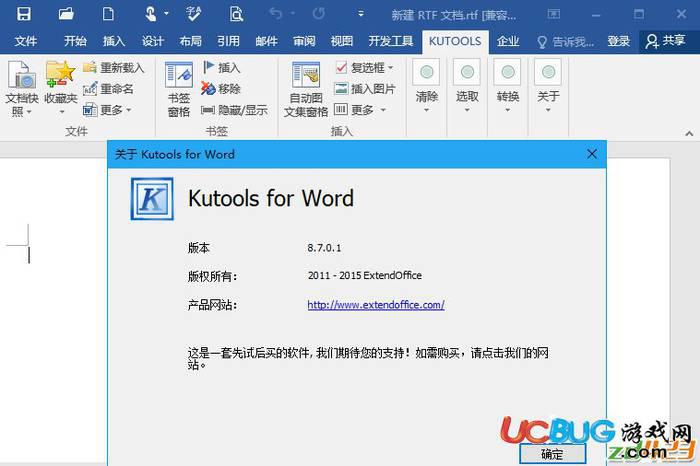Screen dimensions: 700x466
Task: Switch to the View (视图) tab
Action: tap(342, 42)
